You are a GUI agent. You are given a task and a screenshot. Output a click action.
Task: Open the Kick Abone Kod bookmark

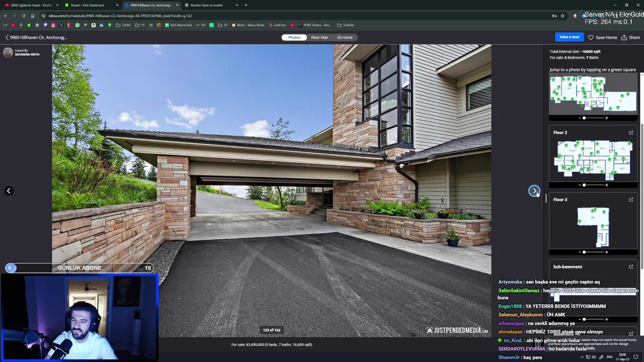[178, 25]
